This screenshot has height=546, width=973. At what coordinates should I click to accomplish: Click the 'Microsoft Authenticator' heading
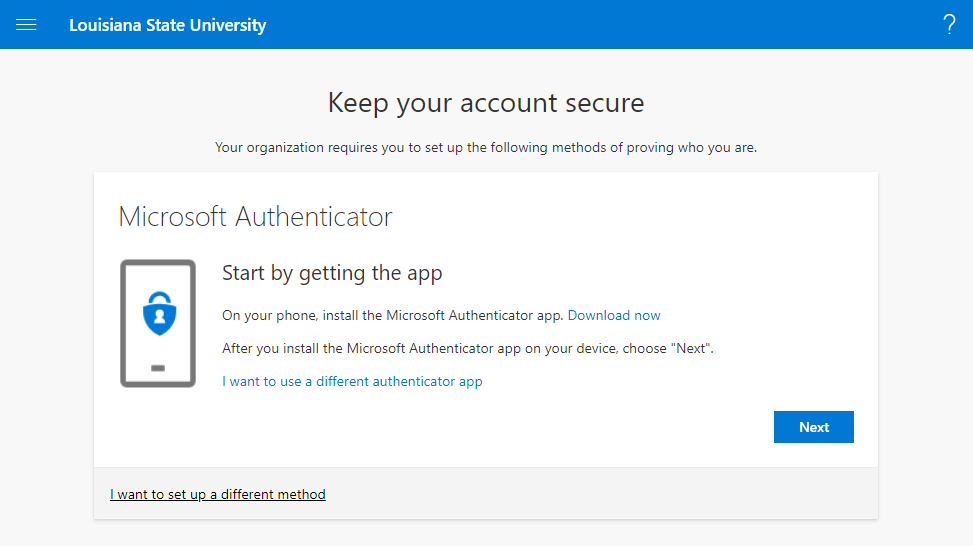255,217
